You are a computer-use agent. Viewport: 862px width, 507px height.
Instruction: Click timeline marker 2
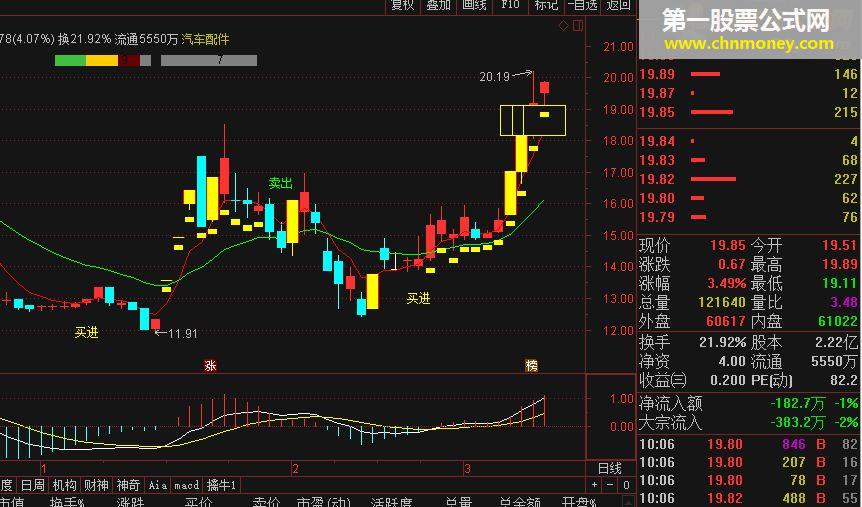[x=295, y=469]
